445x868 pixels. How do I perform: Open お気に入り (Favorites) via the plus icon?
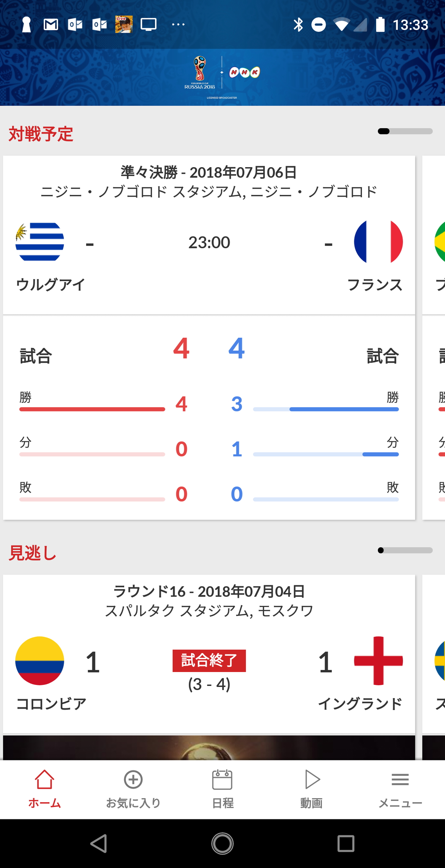click(x=133, y=779)
